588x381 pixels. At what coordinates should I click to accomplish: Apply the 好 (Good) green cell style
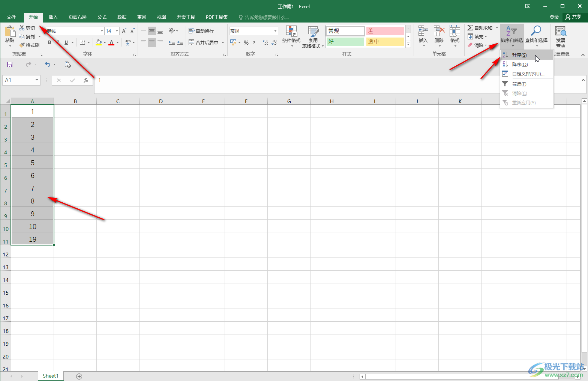pos(345,42)
